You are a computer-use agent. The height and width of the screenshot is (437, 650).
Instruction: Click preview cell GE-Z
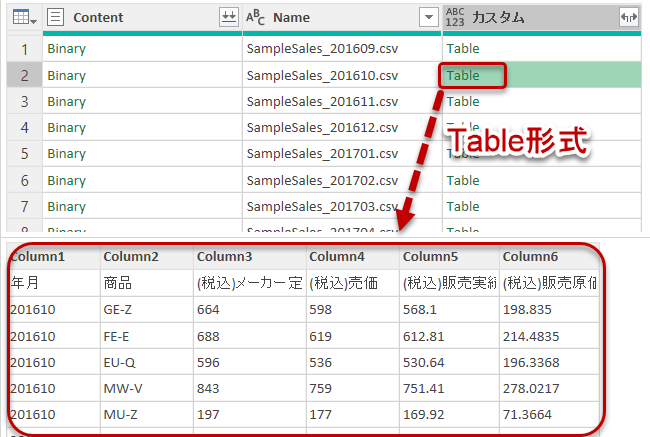point(147,310)
